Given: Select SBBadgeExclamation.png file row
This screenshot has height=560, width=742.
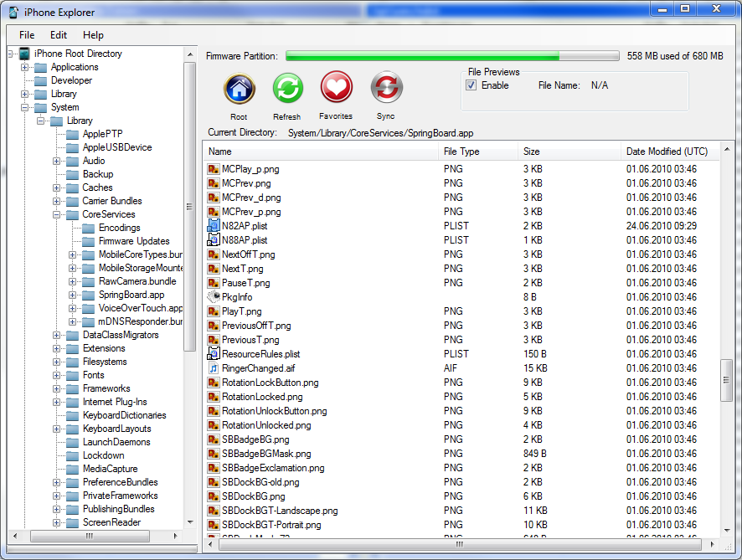Looking at the screenshot, I should (273, 468).
